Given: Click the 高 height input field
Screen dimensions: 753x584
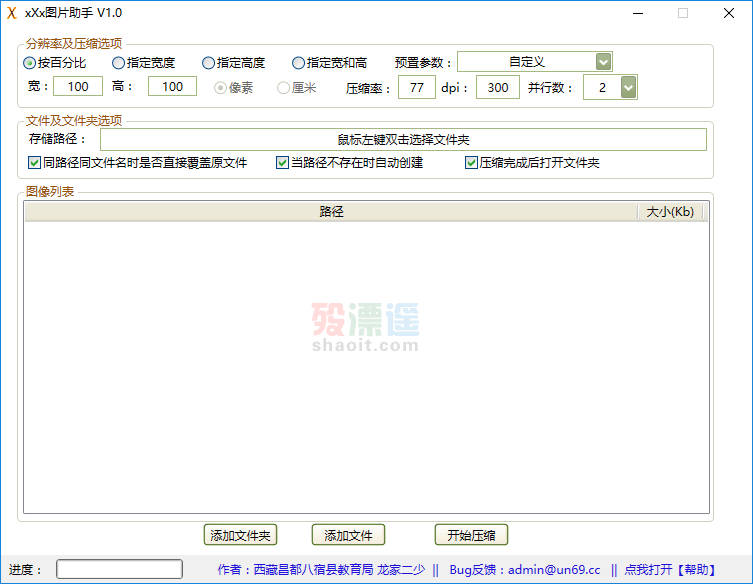Looking at the screenshot, I should point(172,86).
